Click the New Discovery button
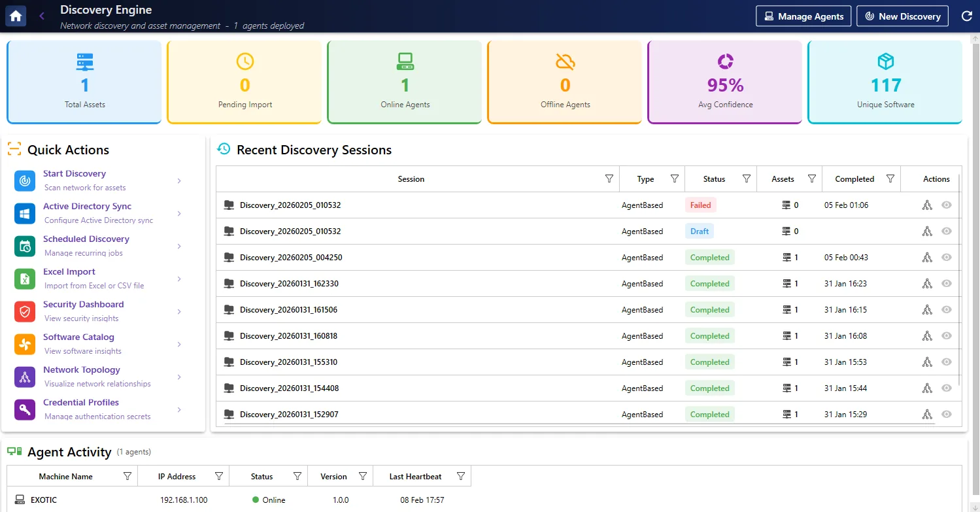 pos(903,16)
